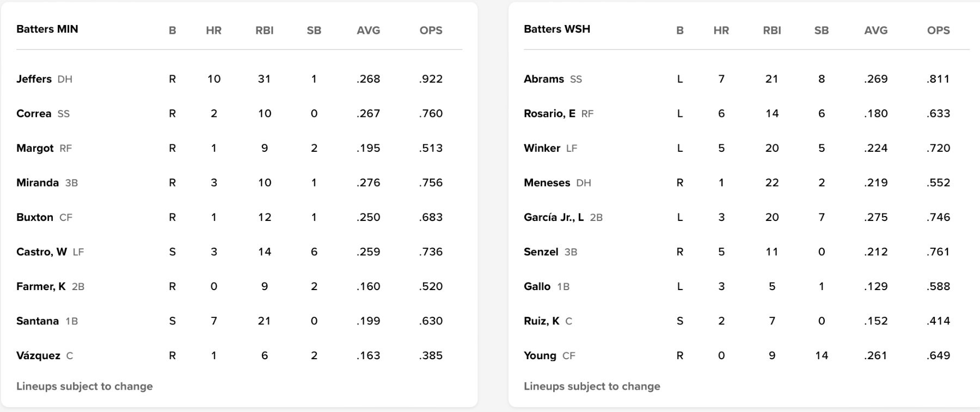Open Santana player profile
The height and width of the screenshot is (412, 980).
pyautogui.click(x=38, y=321)
